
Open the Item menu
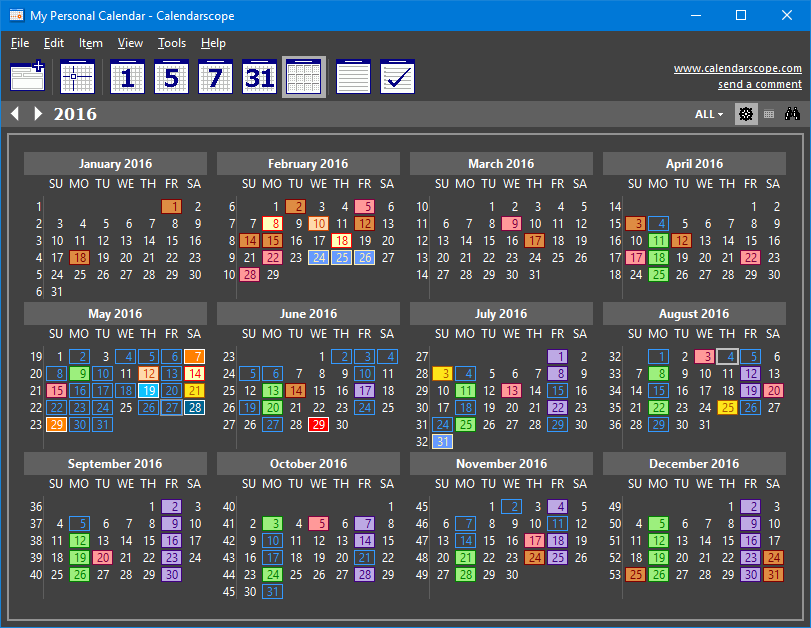tap(91, 43)
